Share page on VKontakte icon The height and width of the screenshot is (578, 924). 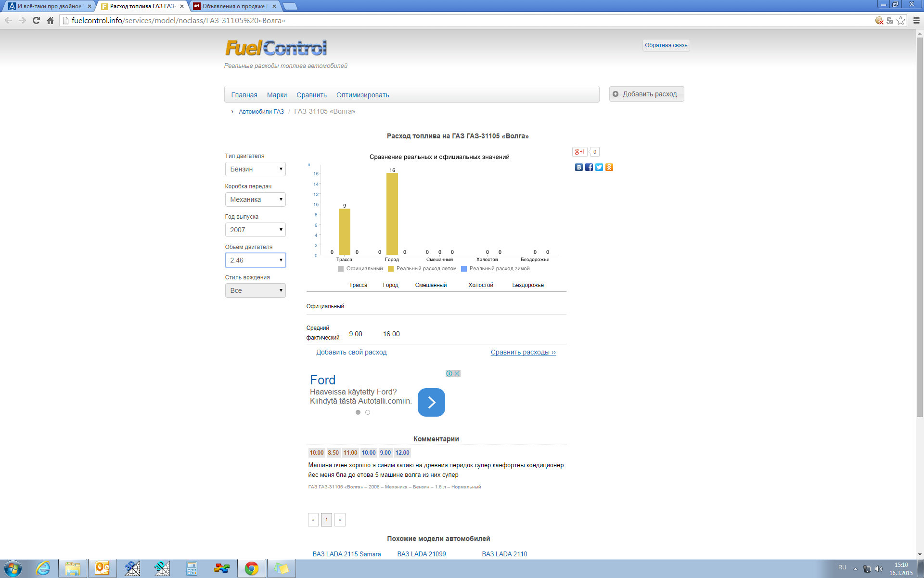(579, 167)
